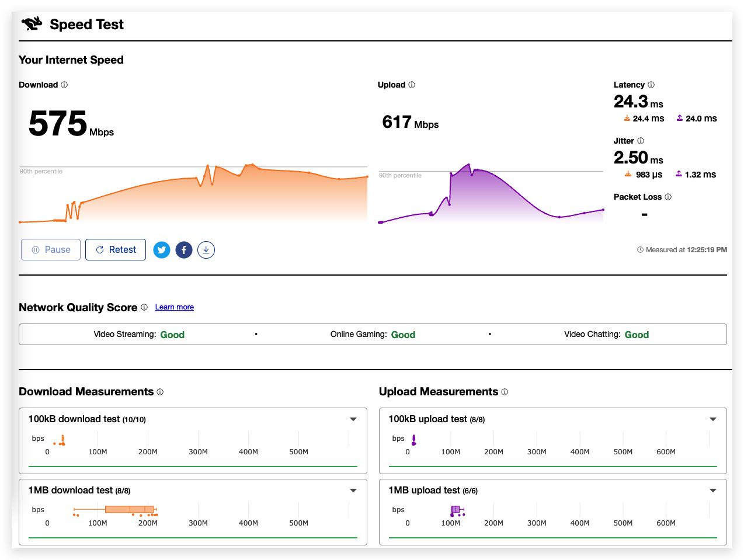Screen dimensions: 744x560
Task: Expand the 1MB download test section
Action: coord(353,491)
